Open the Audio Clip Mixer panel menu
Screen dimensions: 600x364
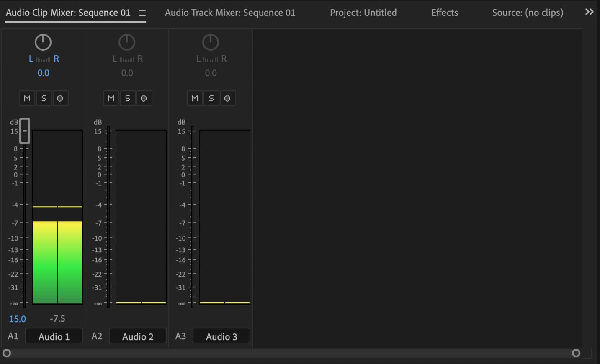click(x=142, y=13)
